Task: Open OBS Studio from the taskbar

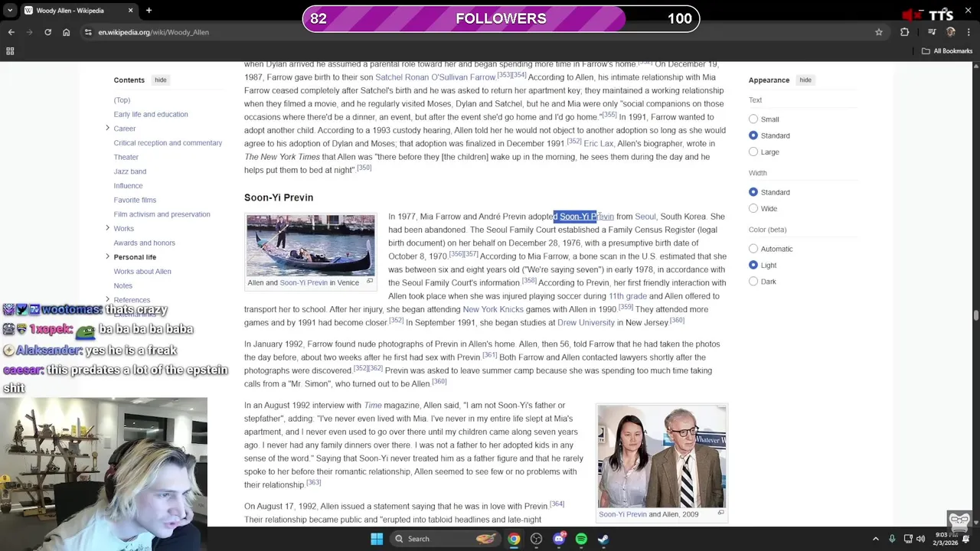Action: pyautogui.click(x=536, y=539)
